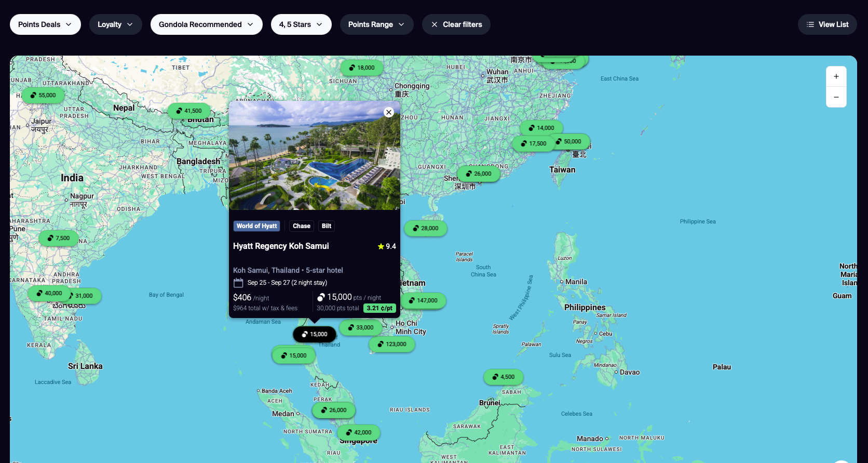The image size is (868, 463).
Task: Click the Sri Lanka map label
Action: click(x=85, y=366)
